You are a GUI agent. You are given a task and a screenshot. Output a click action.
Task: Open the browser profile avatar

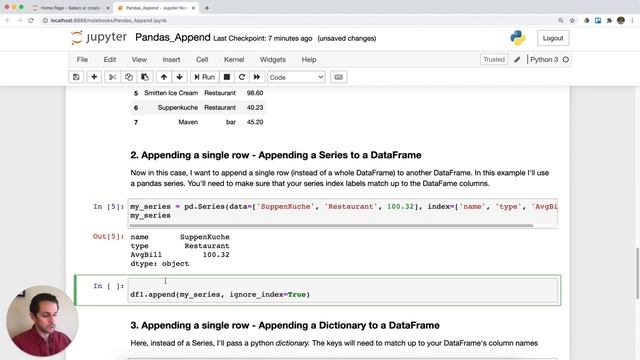coord(621,20)
